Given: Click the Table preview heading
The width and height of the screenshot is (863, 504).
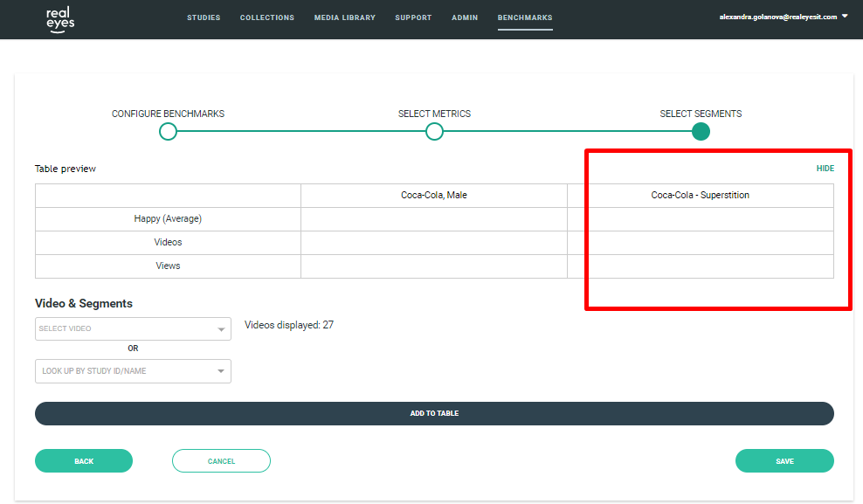Looking at the screenshot, I should [66, 169].
